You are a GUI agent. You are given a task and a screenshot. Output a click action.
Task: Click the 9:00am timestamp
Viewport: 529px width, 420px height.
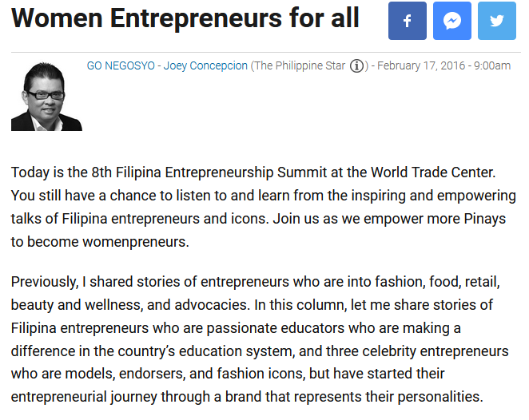coord(492,65)
